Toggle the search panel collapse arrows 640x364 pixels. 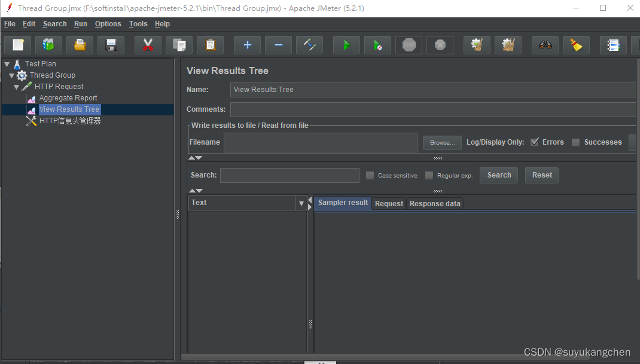coord(196,191)
